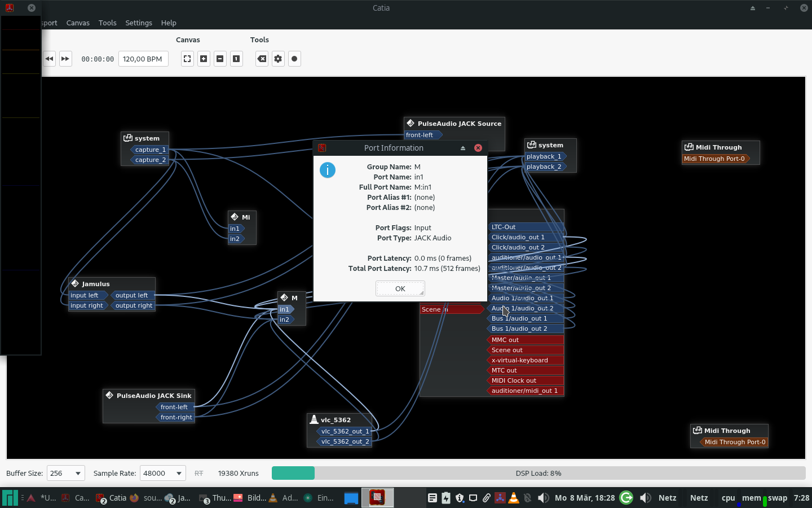Screen dimensions: 812x508
Task: Click the VLC cone icon in system tray
Action: (x=514, y=498)
